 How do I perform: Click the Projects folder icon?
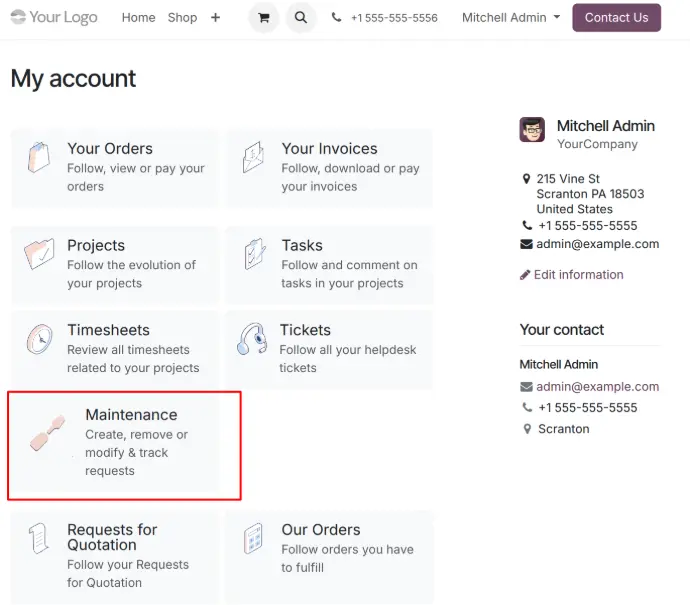[39, 255]
